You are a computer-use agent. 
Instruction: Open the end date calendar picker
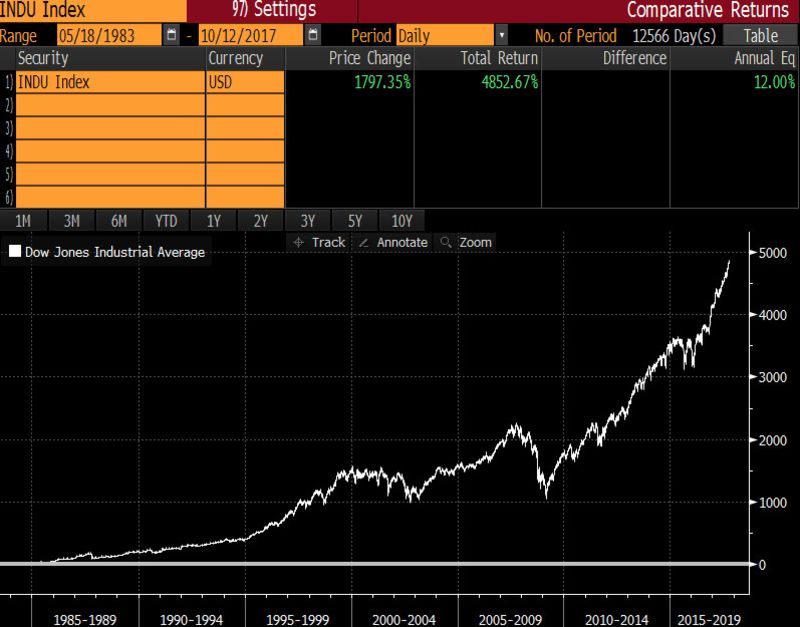313,35
